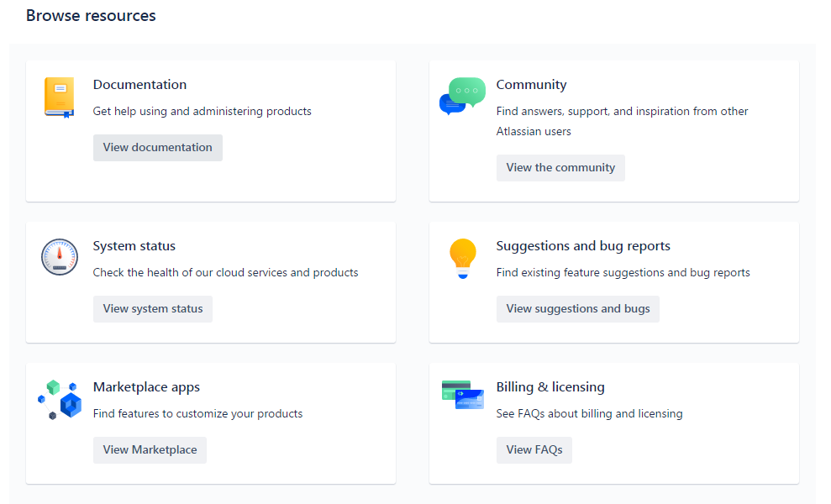Screen dimensions: 831x504
Task: Click the Billing credit cards icon
Action: (x=462, y=394)
